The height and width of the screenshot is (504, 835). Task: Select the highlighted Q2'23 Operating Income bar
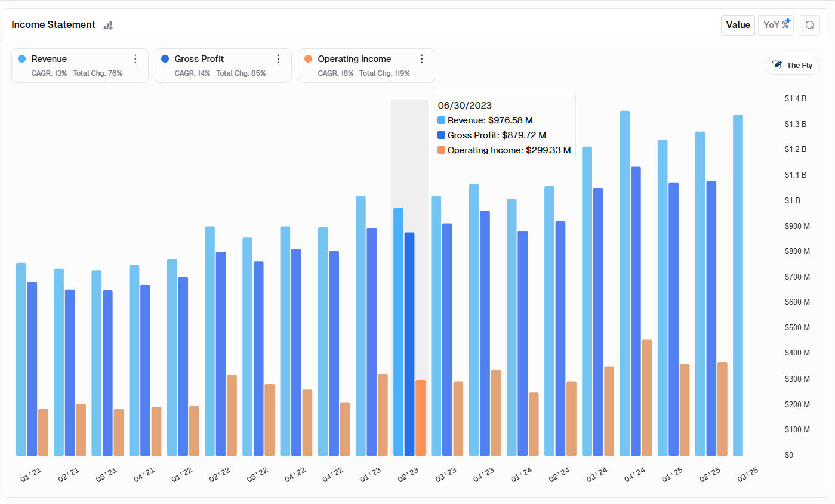(x=421, y=418)
